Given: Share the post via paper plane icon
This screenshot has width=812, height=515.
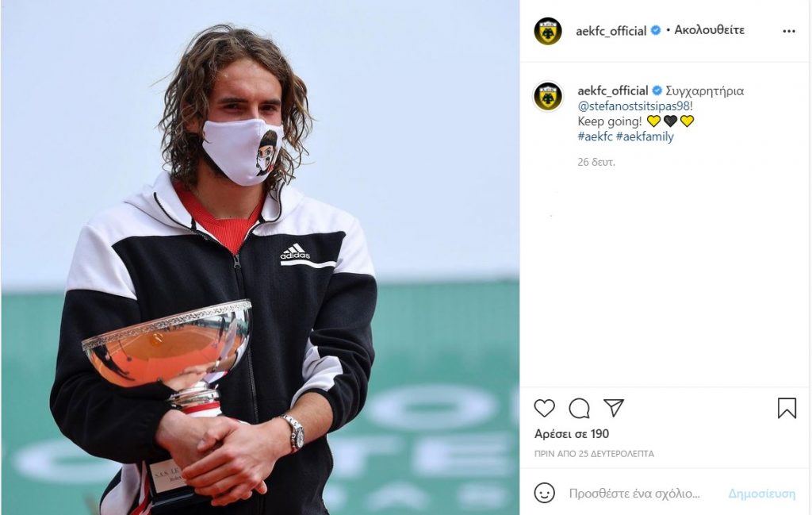Looking at the screenshot, I should 614,408.
